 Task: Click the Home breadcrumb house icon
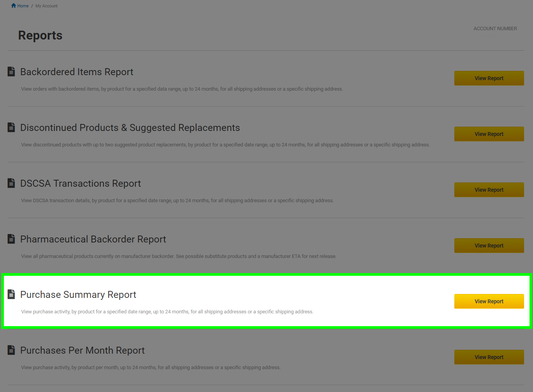tap(14, 5)
